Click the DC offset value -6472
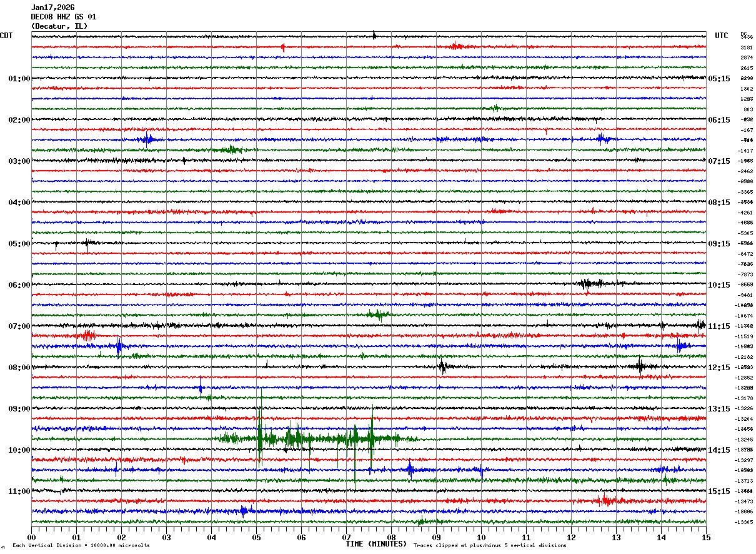The width and height of the screenshot is (756, 554). tap(745, 254)
